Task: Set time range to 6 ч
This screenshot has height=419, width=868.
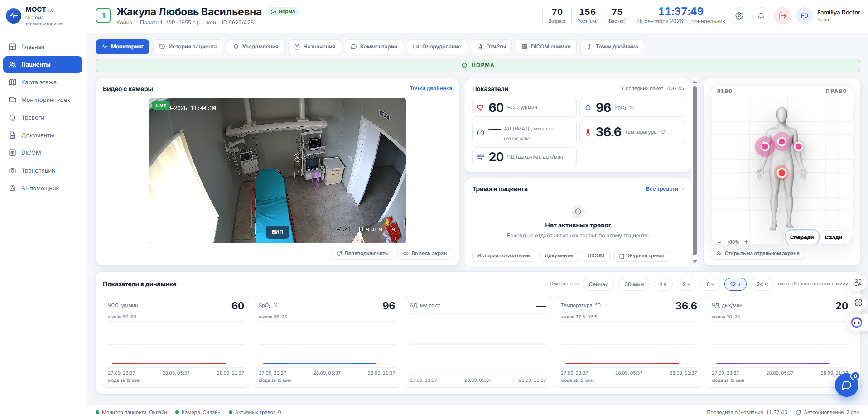Action: click(x=710, y=284)
